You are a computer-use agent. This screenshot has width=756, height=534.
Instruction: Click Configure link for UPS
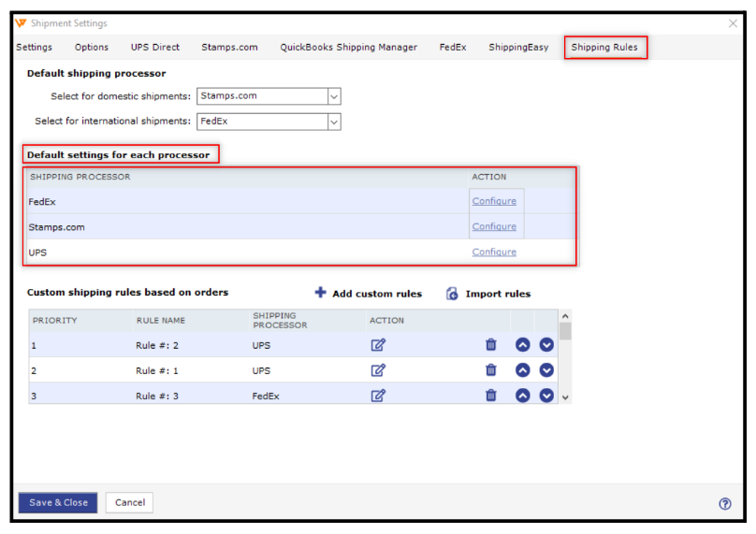(x=494, y=253)
